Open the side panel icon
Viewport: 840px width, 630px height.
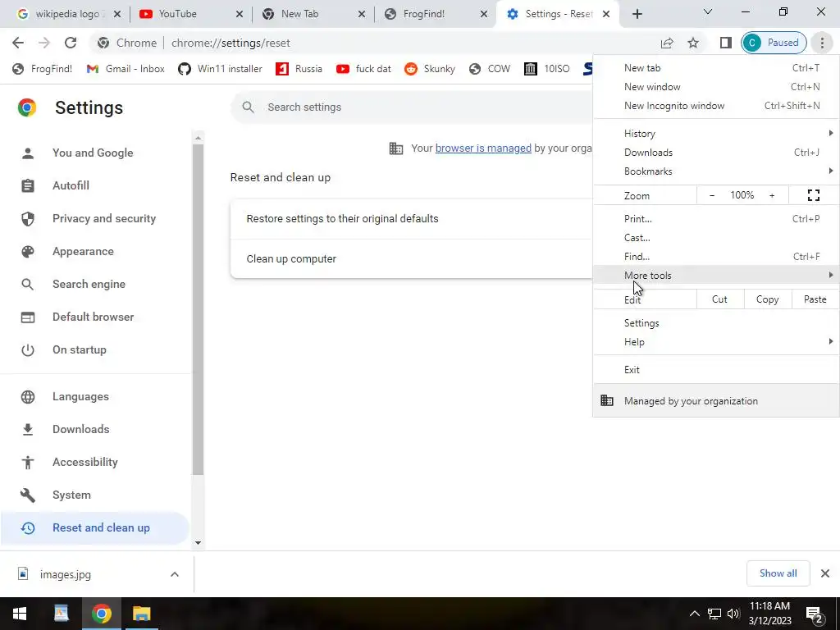[x=726, y=43]
